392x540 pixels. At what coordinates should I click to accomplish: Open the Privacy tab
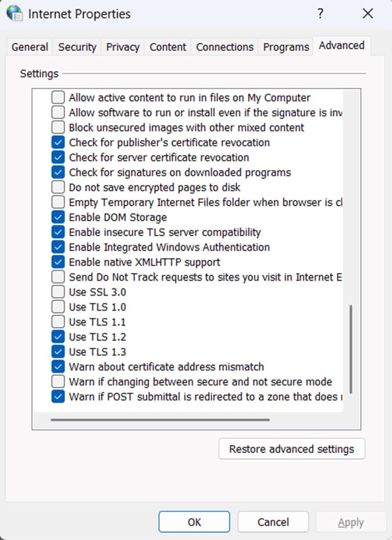point(122,47)
